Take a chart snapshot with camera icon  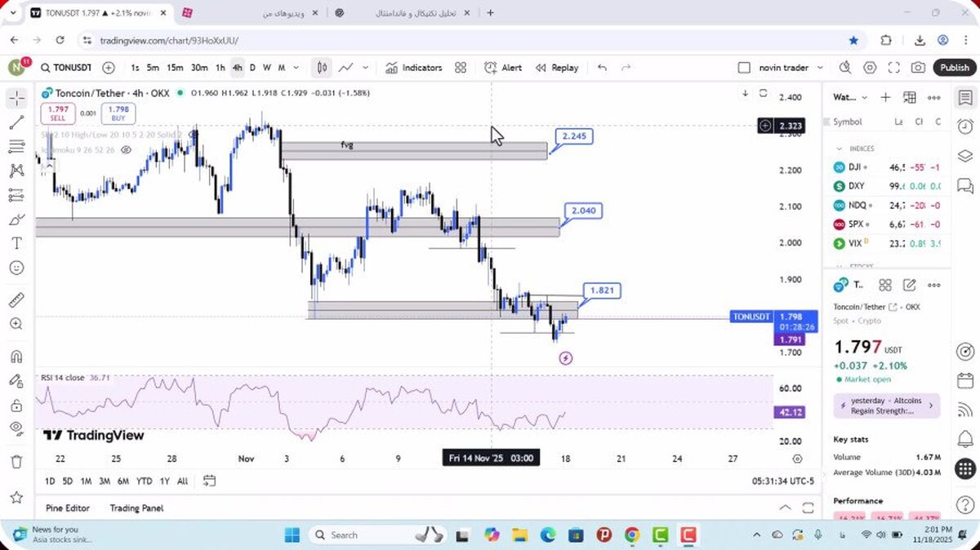919,68
